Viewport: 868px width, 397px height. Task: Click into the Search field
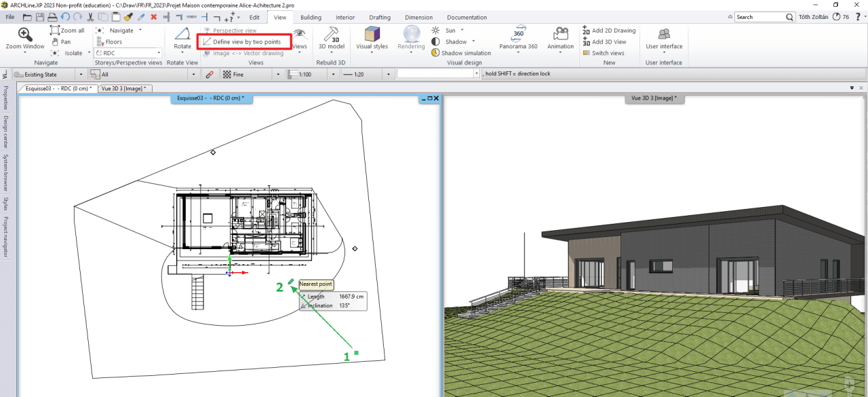(761, 17)
